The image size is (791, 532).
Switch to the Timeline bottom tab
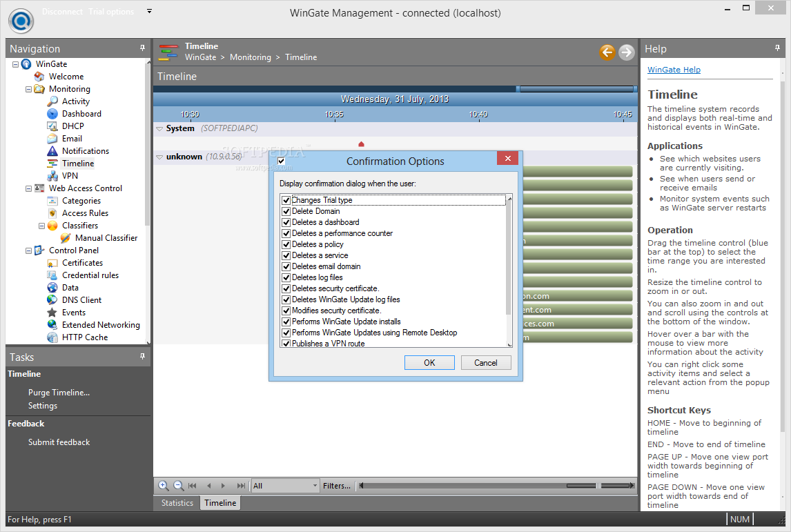(x=220, y=503)
